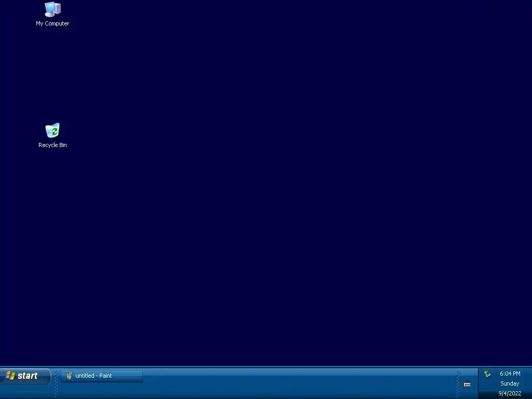The width and height of the screenshot is (532, 399).
Task: Click the 6:04 PM clock time
Action: click(x=510, y=374)
